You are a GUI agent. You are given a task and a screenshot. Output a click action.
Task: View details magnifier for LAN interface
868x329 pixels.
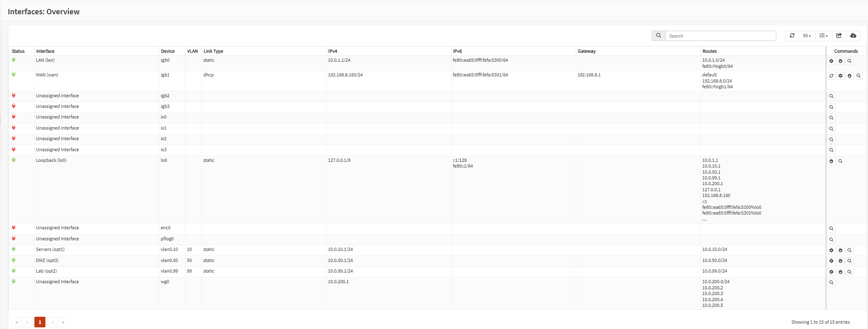click(x=850, y=61)
